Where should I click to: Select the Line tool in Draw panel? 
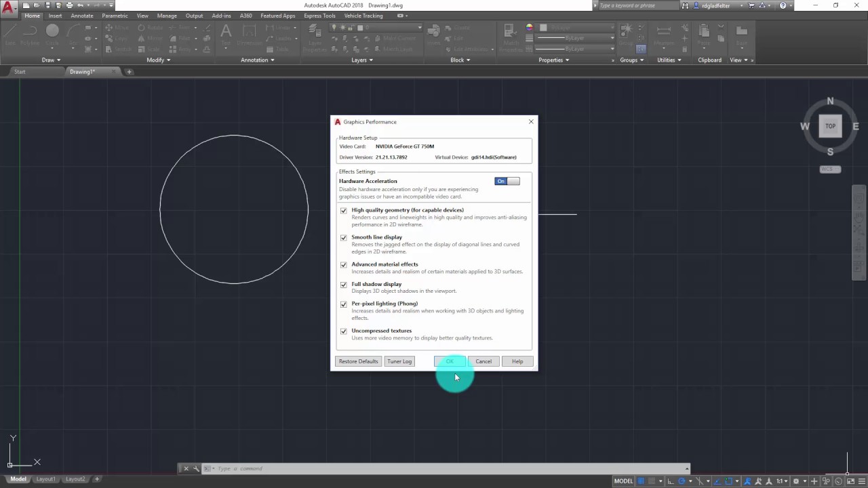(10, 34)
